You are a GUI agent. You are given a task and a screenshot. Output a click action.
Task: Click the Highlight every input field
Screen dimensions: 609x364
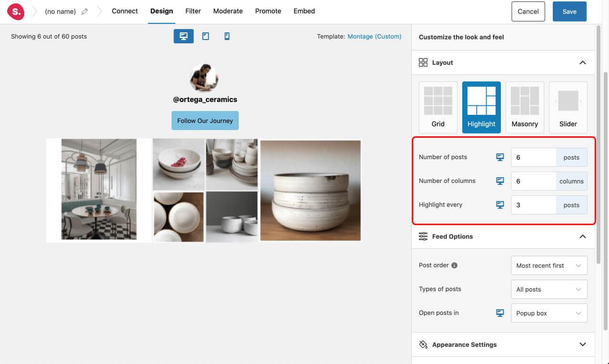(534, 205)
